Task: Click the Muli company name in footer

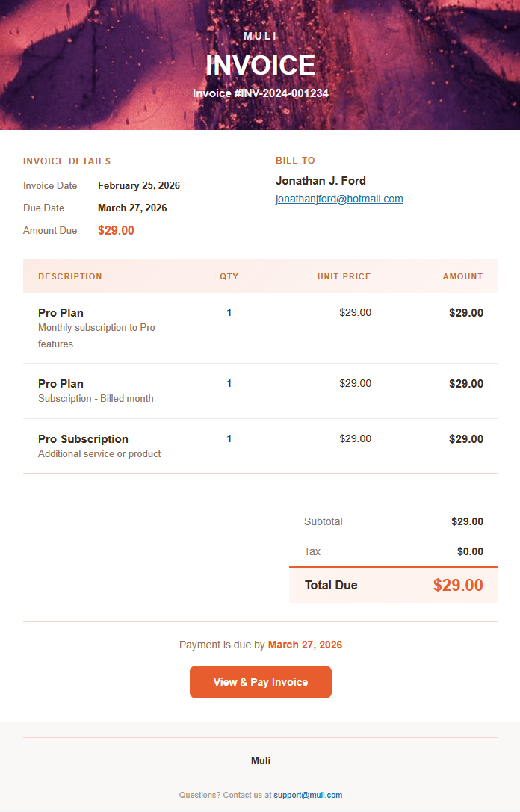Action: (x=260, y=760)
